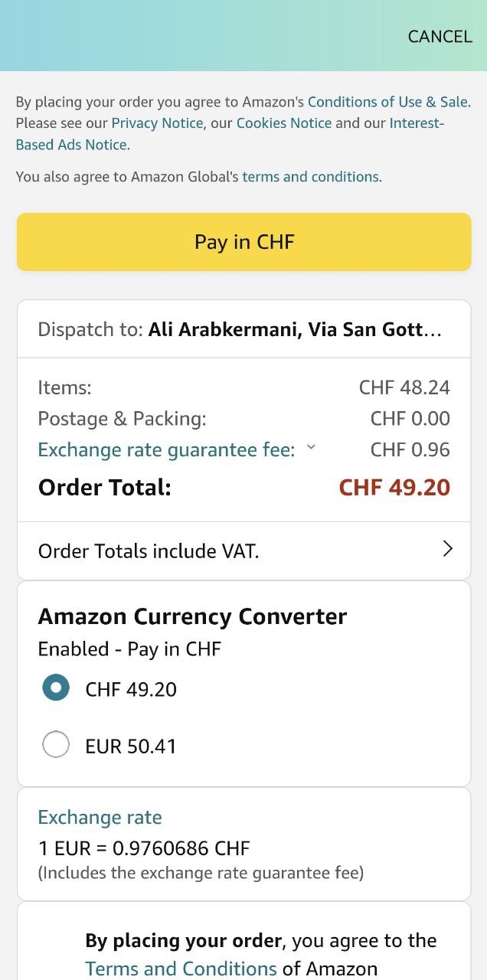Open the Conditions of Use & Sale link
This screenshot has height=980, width=487.
click(x=387, y=102)
